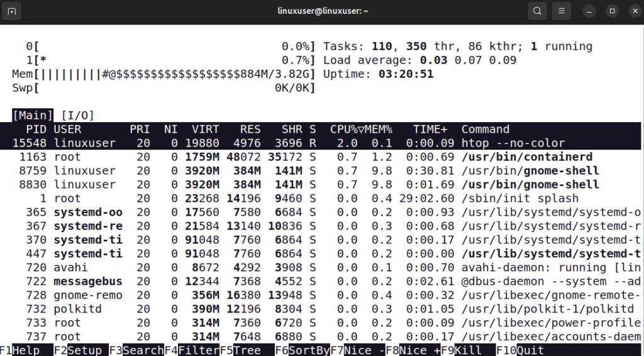
Task: Minimize the terminal window
Action: click(589, 11)
